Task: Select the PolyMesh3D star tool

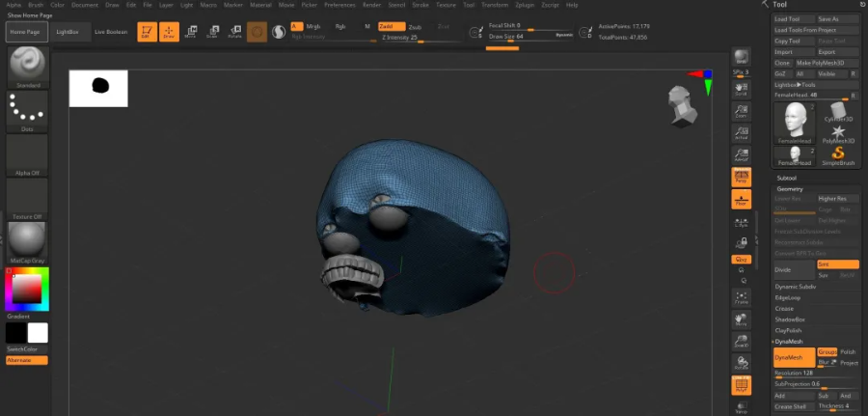Action: click(x=838, y=134)
